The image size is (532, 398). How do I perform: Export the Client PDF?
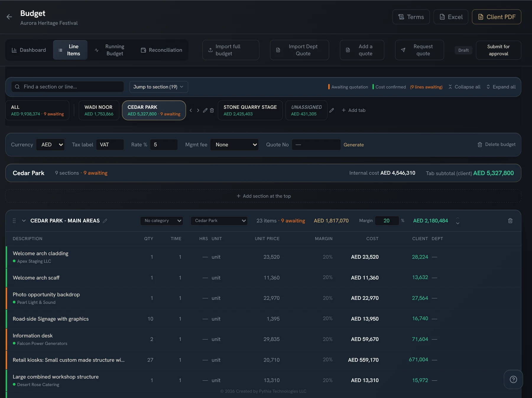pos(497,17)
